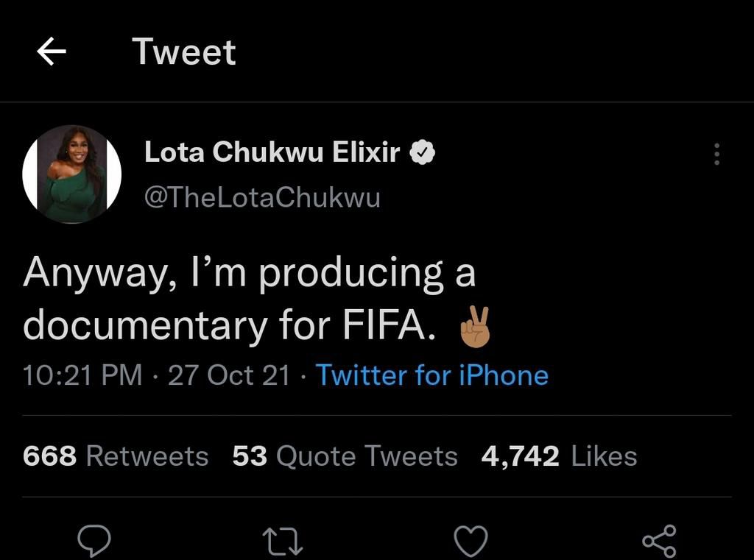Screen dimensions: 754x560
Task: View the profile picture of Lota Chukwu
Action: 71,174
